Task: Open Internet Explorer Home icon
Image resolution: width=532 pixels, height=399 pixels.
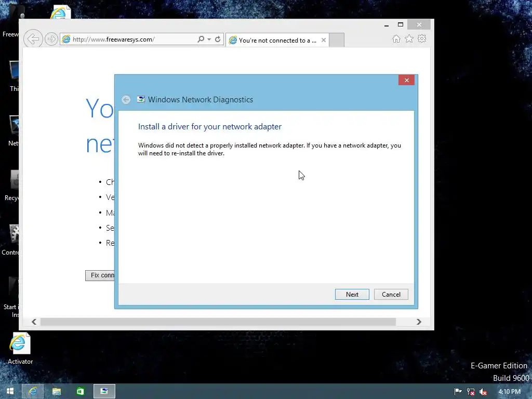Action: pos(396,38)
